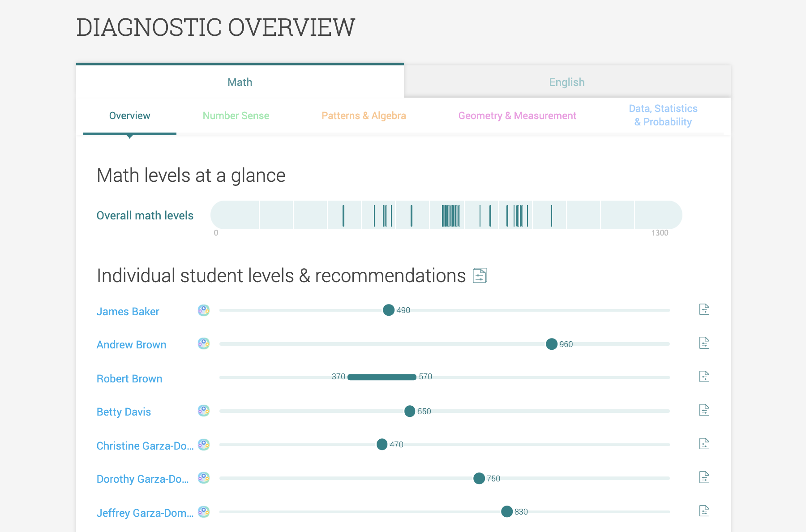806x532 pixels.
Task: Open James Baker's domain breakdown icon
Action: tap(203, 309)
